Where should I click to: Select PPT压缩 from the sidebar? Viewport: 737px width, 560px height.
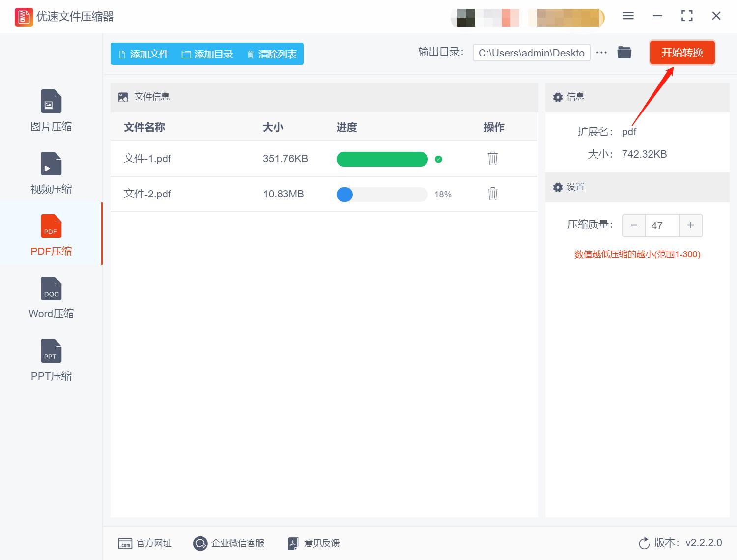[x=51, y=360]
